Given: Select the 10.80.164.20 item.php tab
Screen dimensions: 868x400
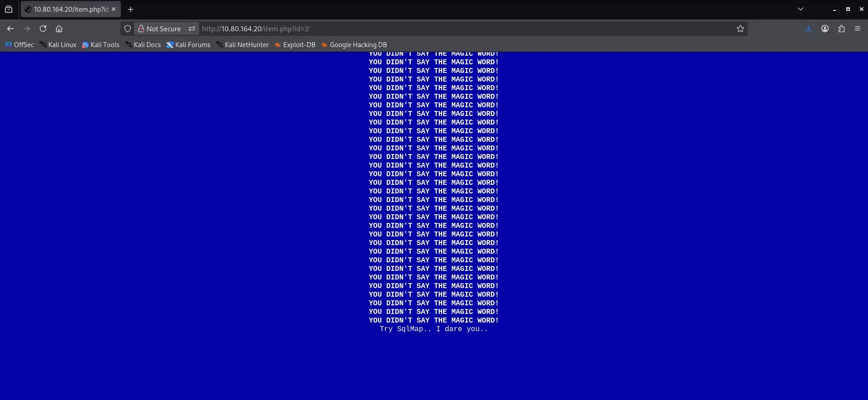Looking at the screenshot, I should click(x=68, y=9).
